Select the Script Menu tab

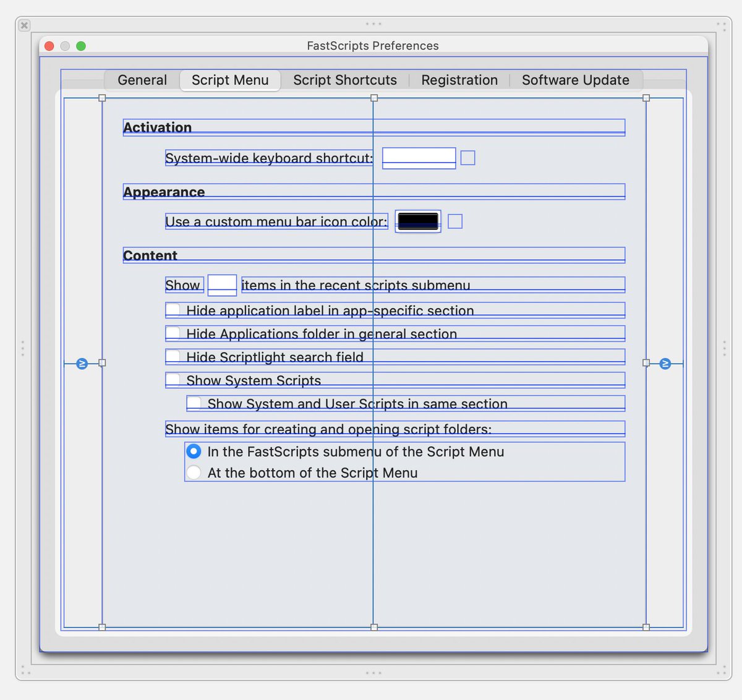[x=230, y=80]
